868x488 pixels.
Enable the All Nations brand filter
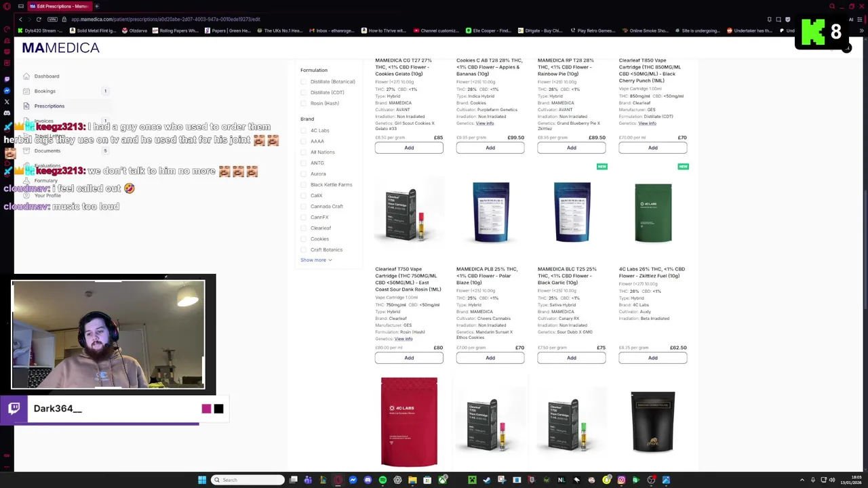click(x=304, y=152)
